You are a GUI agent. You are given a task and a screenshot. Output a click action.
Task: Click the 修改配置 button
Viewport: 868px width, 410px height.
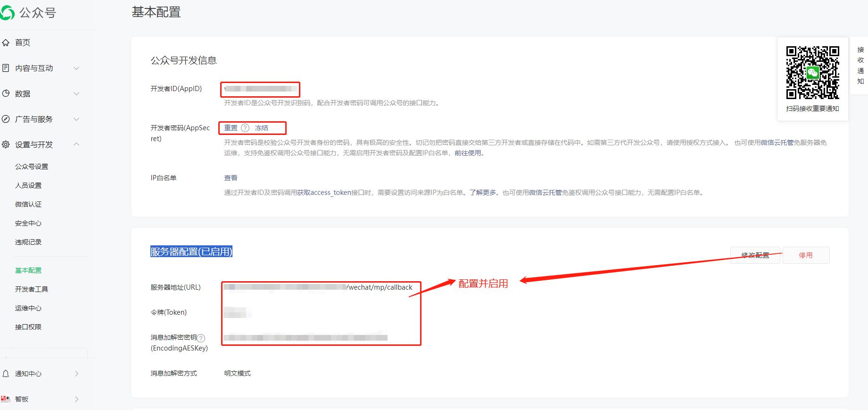pyautogui.click(x=755, y=255)
